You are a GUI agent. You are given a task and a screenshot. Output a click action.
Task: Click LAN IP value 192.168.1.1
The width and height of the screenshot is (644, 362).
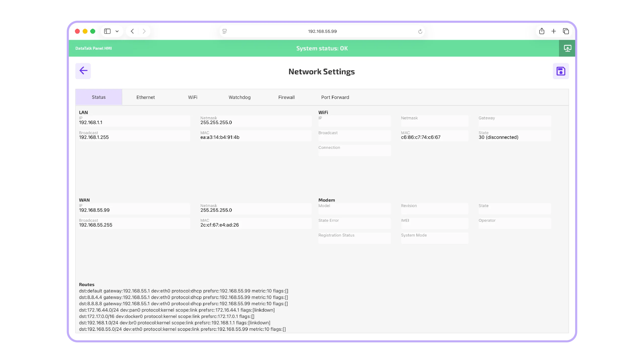coord(91,122)
